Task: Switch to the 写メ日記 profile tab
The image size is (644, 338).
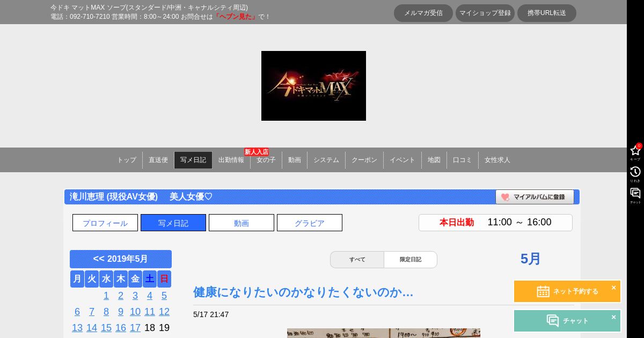Action: pyautogui.click(x=173, y=223)
